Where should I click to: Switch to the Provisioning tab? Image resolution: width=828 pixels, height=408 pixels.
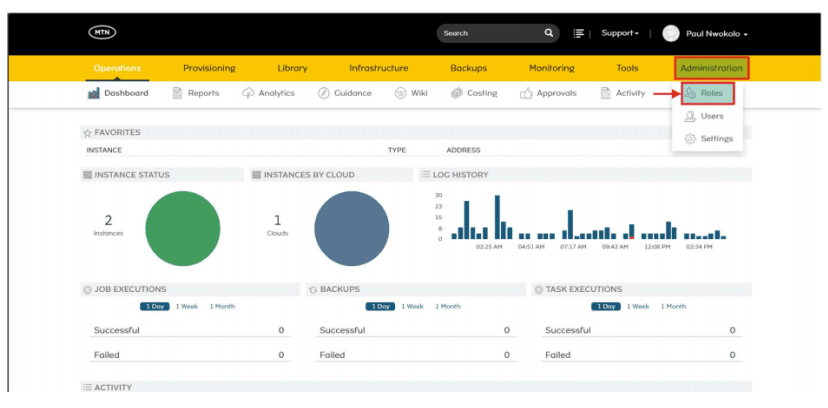[209, 68]
